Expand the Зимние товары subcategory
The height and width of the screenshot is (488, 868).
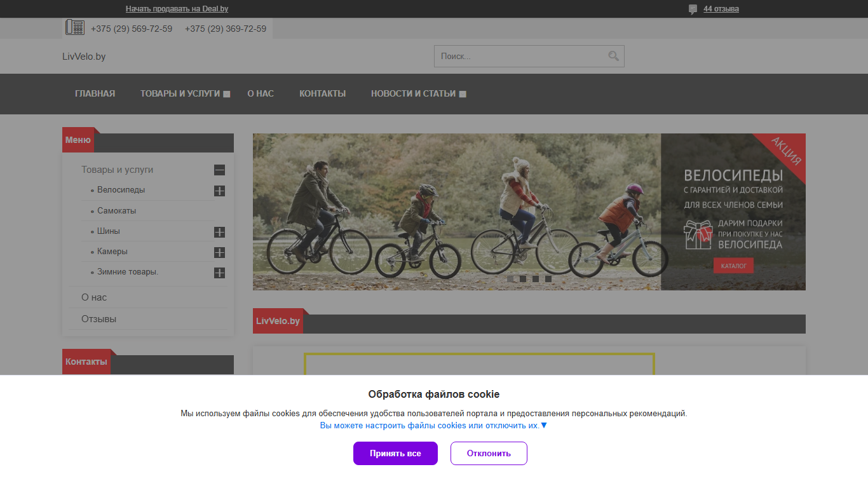point(219,273)
